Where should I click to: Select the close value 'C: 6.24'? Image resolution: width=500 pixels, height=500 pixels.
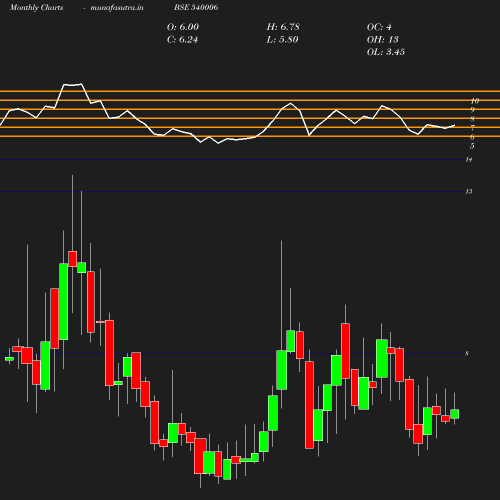click(x=182, y=40)
